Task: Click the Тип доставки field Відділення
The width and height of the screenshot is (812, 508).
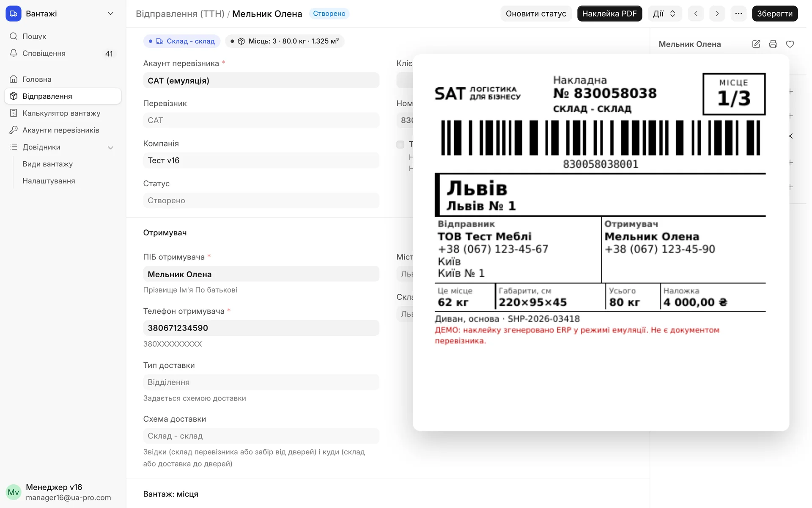Action: tap(261, 382)
